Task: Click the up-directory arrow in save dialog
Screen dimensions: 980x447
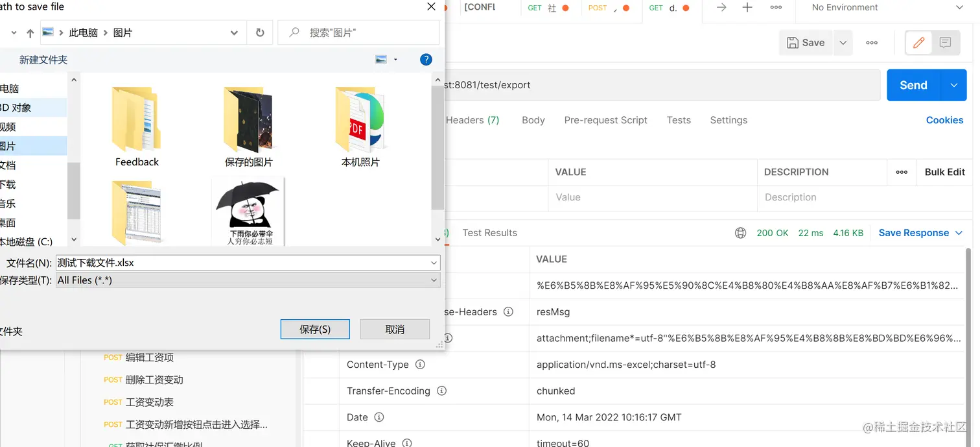Action: pos(30,33)
